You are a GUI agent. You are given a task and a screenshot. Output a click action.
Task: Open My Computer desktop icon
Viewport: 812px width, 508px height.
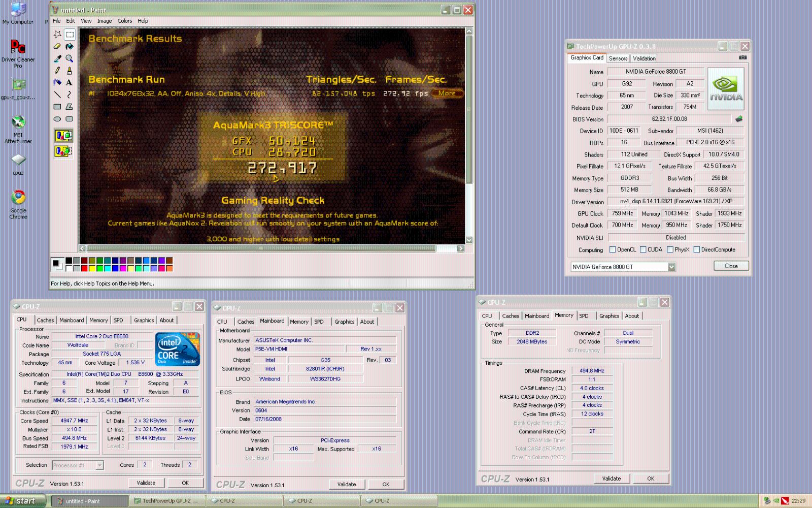18,13
